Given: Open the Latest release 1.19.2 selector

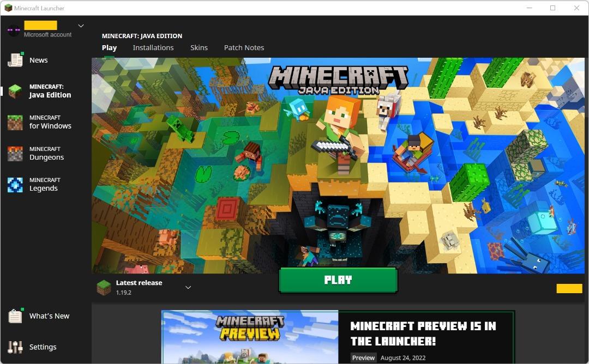Looking at the screenshot, I should coord(139,288).
